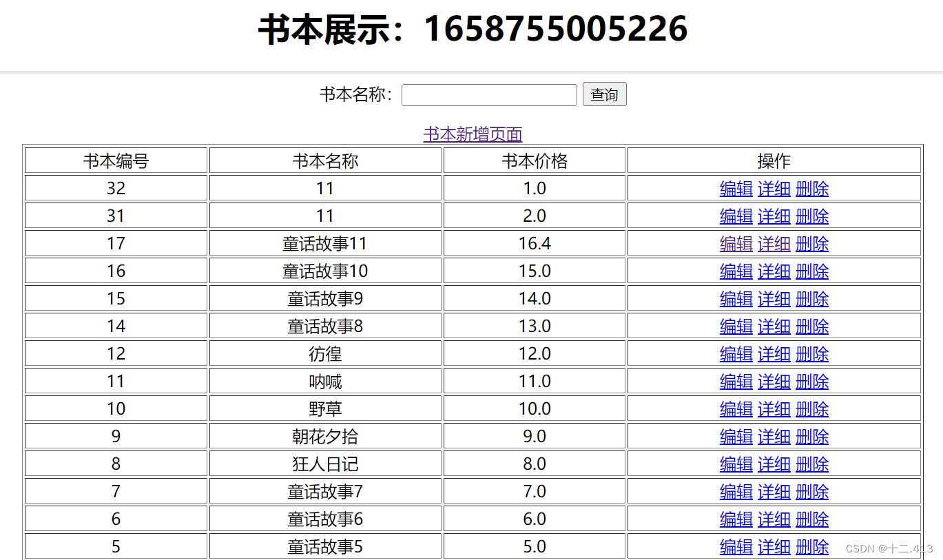
Task: Click the 查询 button
Action: tap(605, 95)
